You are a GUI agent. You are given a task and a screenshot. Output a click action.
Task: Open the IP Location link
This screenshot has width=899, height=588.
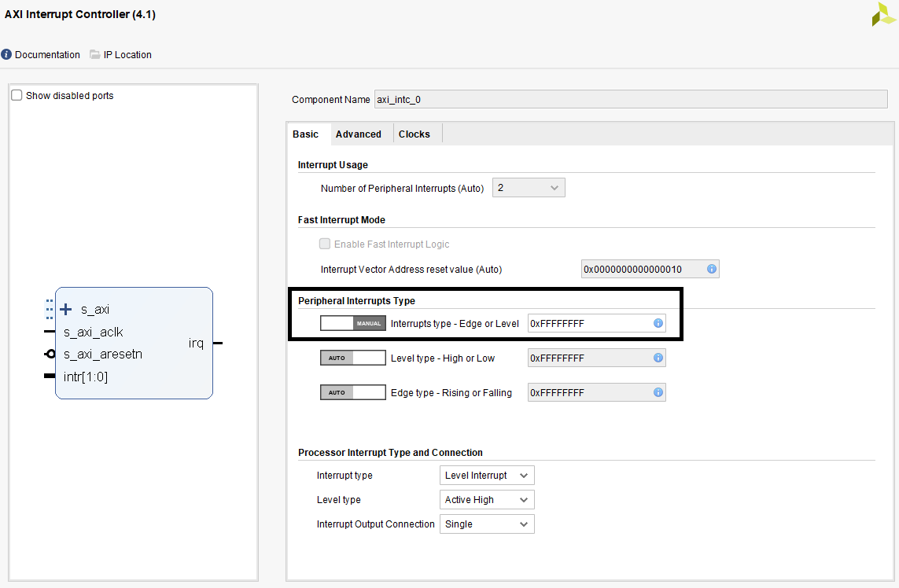point(127,54)
